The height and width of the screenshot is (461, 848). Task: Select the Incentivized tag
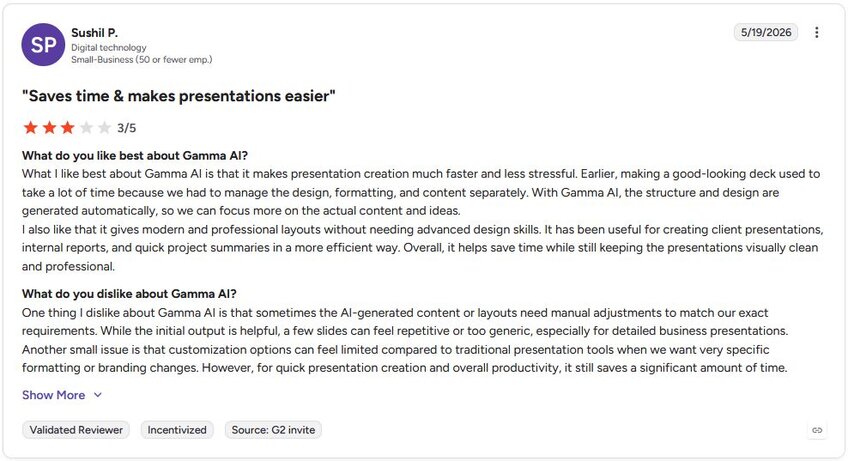(x=177, y=430)
